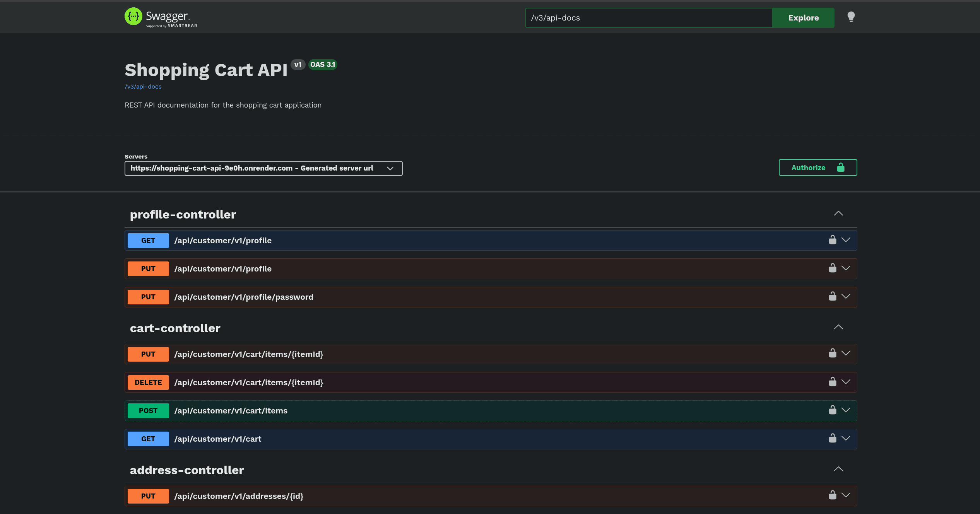This screenshot has width=980, height=514.
Task: Collapse the address-controller section
Action: click(x=838, y=469)
